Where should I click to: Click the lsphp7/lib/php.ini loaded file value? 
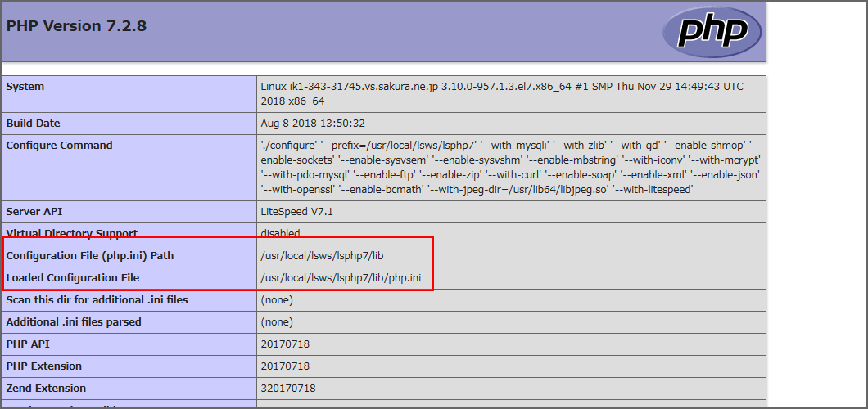tap(341, 278)
